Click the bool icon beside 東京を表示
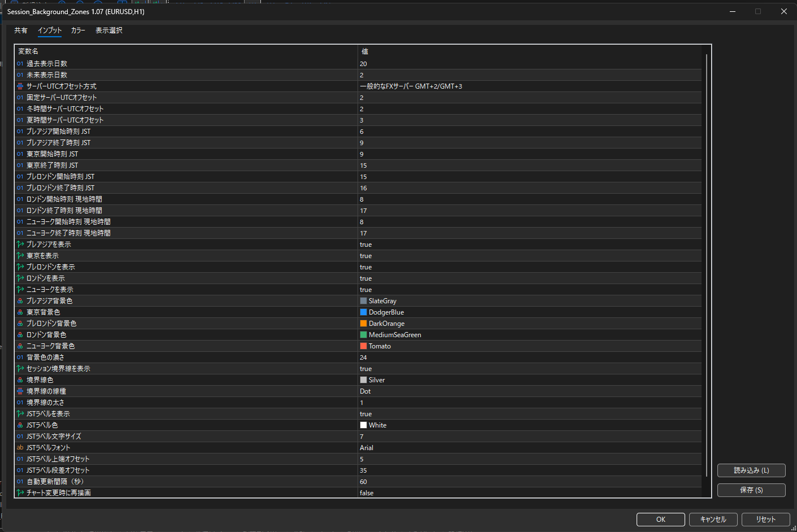Viewport: 797px width, 532px height. tap(20, 256)
